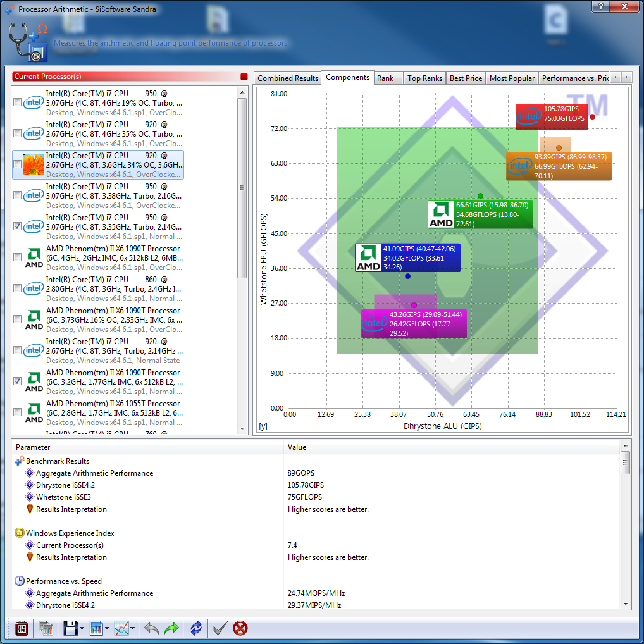Check the Core i7 950 3.07GHz 4GHz 19% OC checkbox
The image size is (644, 644).
(17, 102)
